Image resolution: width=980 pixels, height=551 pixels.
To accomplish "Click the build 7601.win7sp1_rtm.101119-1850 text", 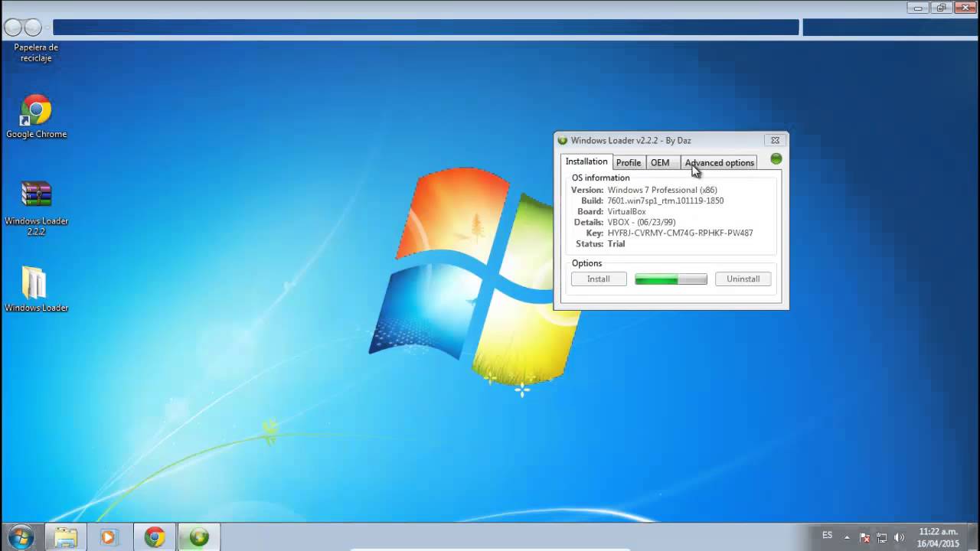I will 665,201.
